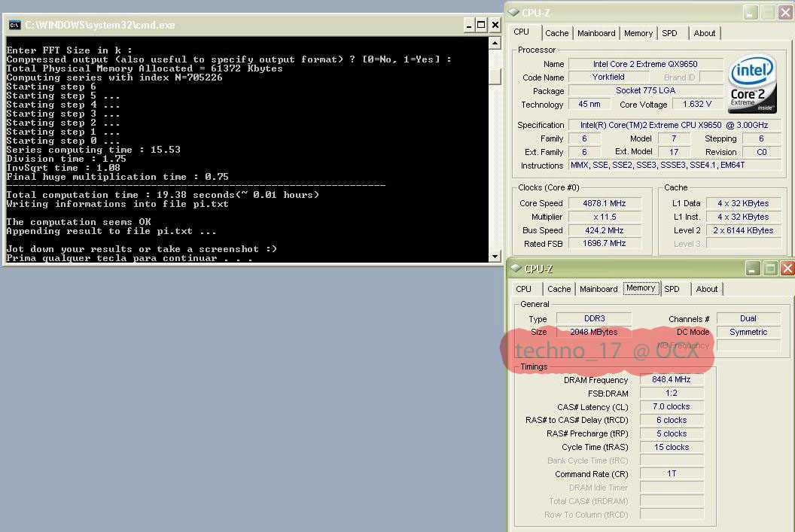Click the Core Speed value '4878.1 MHz'

(x=605, y=203)
